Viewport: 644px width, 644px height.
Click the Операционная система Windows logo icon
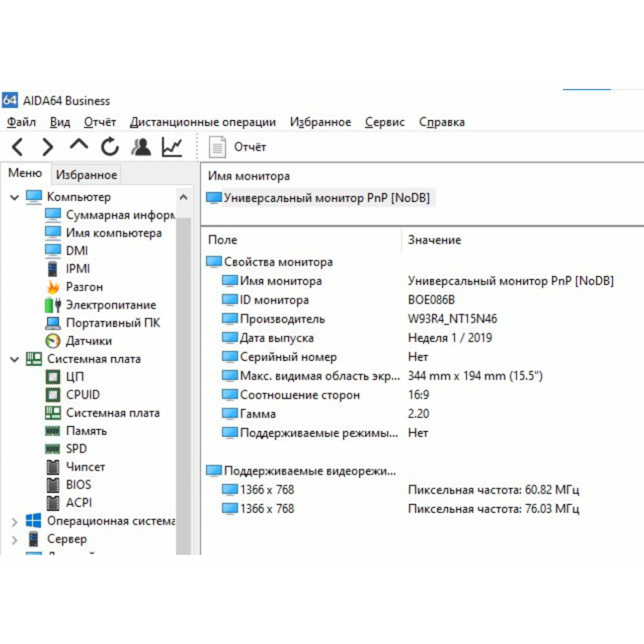pos(33,521)
